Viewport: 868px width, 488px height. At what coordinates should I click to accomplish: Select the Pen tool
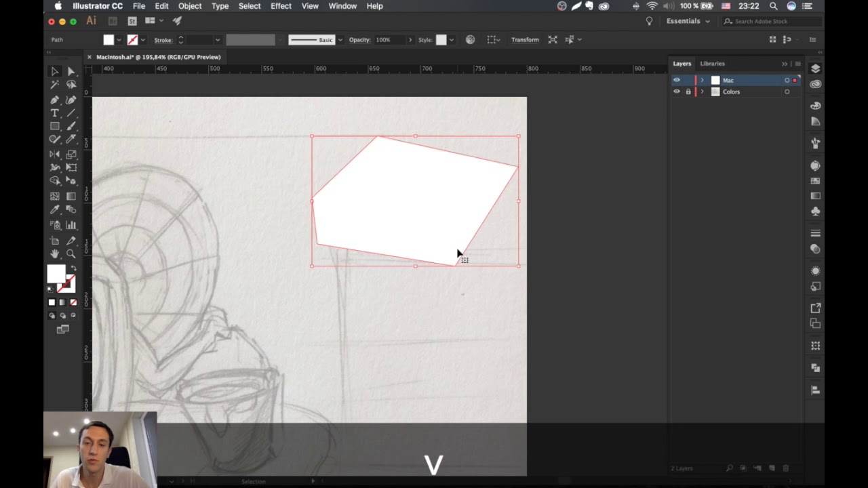pos(54,99)
